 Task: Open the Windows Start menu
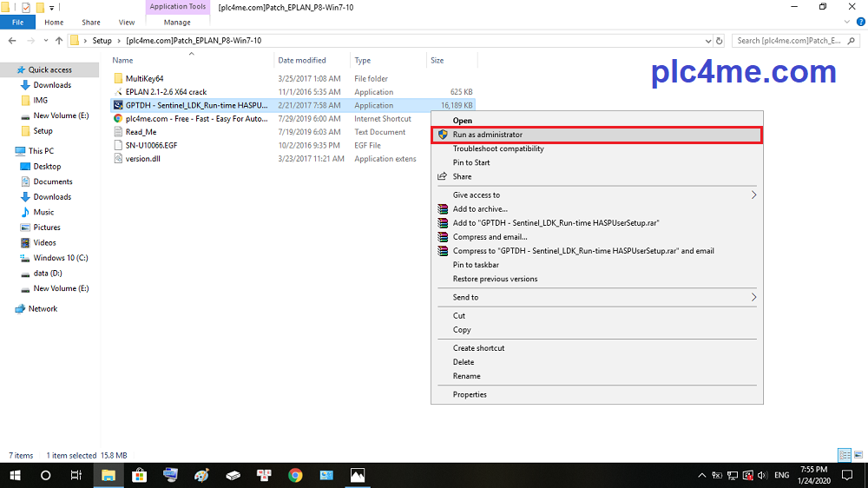15,475
